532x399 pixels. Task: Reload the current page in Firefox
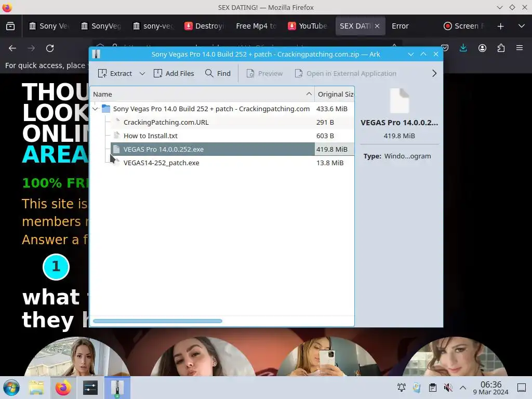pos(50,48)
